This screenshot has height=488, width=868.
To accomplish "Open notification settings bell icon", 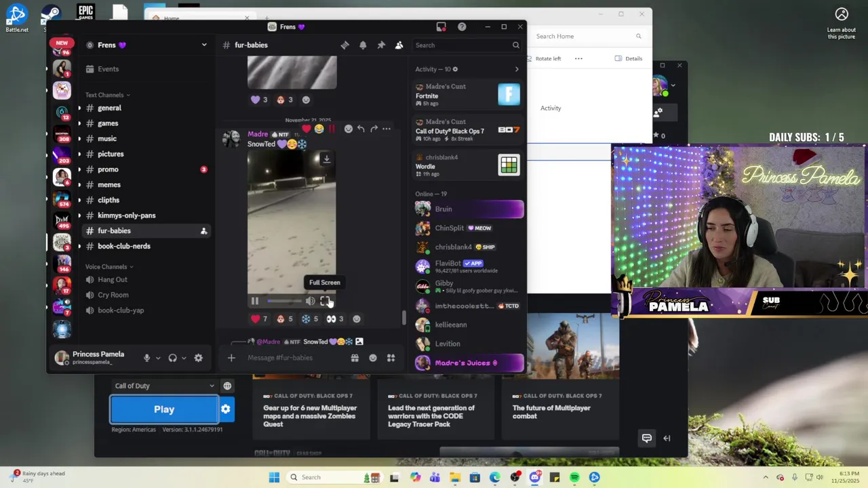I will pyautogui.click(x=363, y=45).
